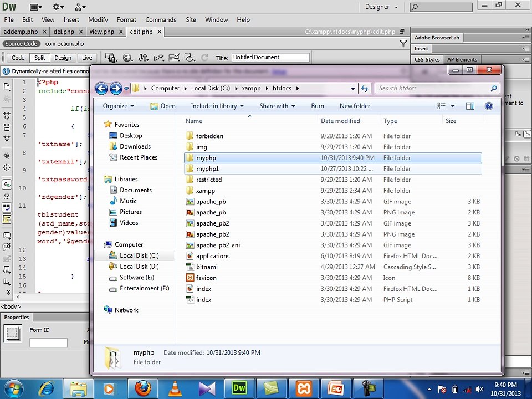Open the Share with dropdown
This screenshot has height=399, width=532.
point(277,106)
